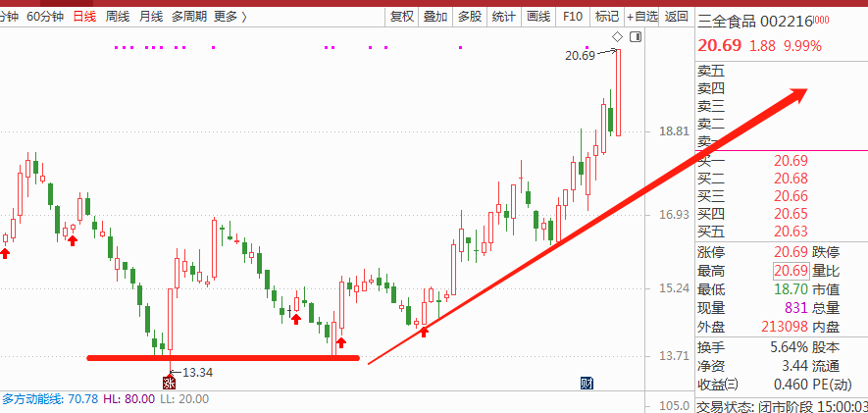Click the percentage change 9.99%

pos(802,46)
